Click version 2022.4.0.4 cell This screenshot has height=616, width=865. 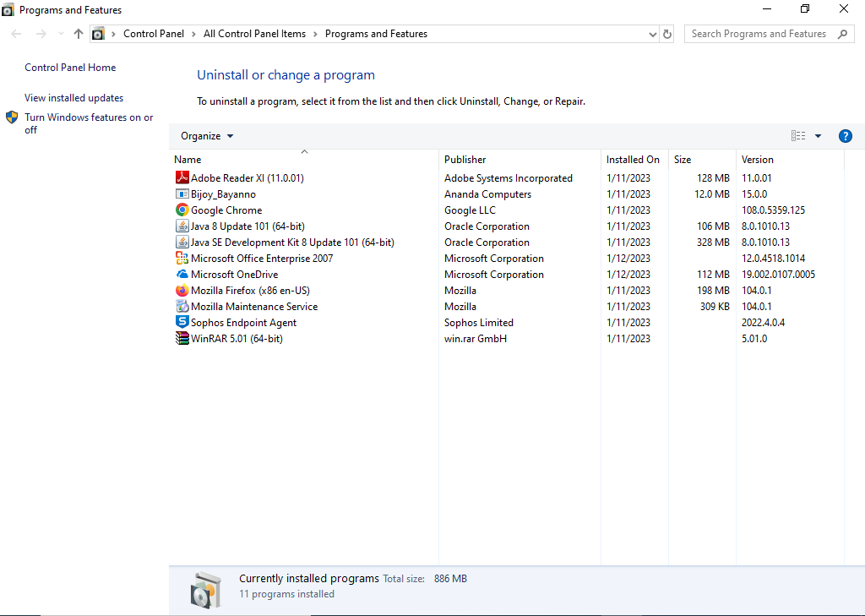(763, 322)
